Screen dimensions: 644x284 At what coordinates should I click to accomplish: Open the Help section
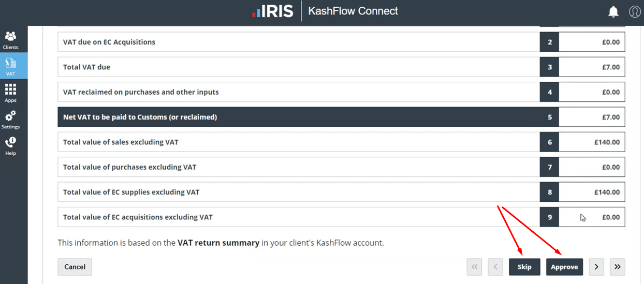pyautogui.click(x=10, y=146)
